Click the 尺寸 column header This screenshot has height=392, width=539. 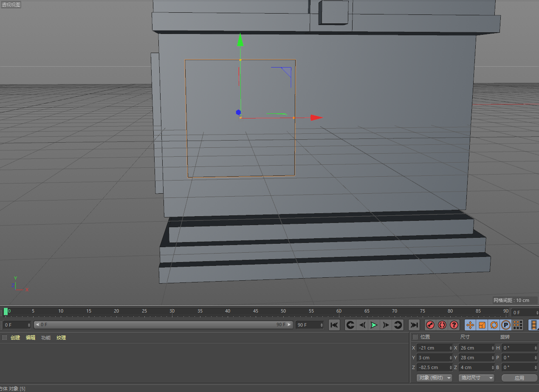[465, 337]
